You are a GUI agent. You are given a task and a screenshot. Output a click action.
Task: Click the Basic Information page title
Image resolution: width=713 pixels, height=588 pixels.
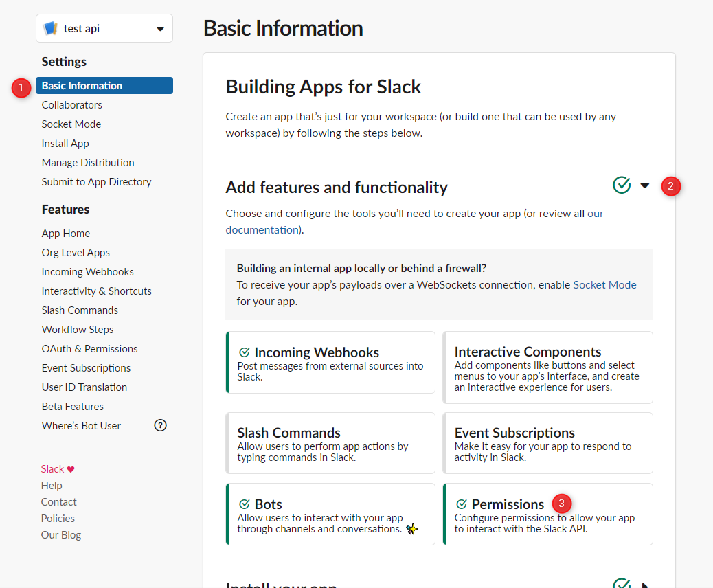pos(283,28)
